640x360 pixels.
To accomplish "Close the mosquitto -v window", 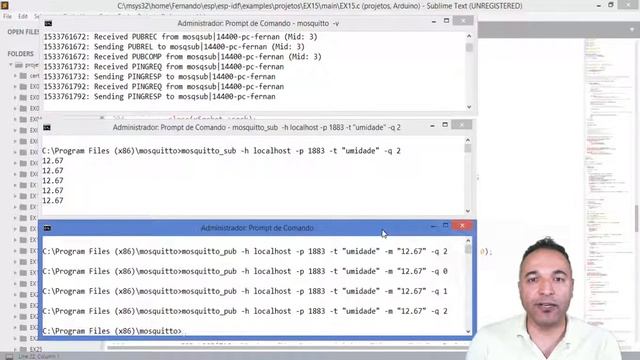I will coord(463,20).
